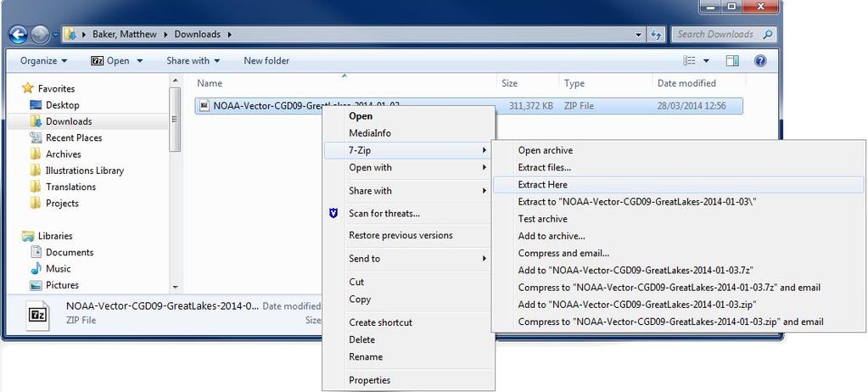Open the Archives folder in Favorites
The width and height of the screenshot is (868, 392).
55,154
